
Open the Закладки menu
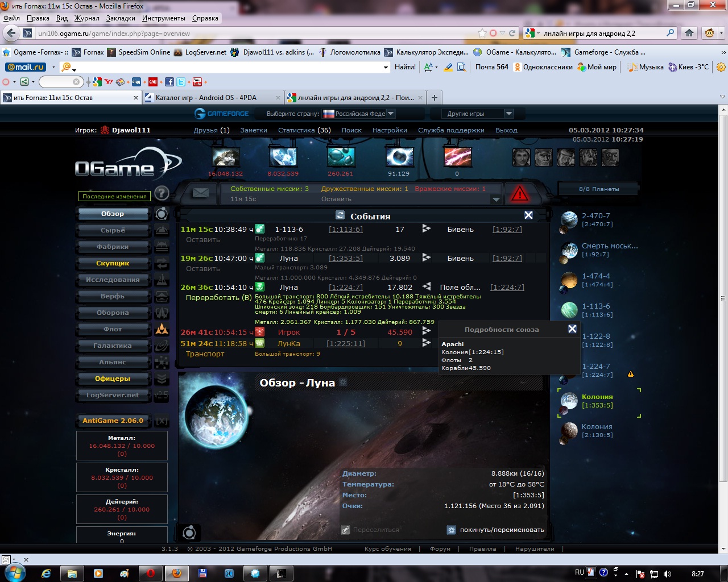click(x=121, y=18)
